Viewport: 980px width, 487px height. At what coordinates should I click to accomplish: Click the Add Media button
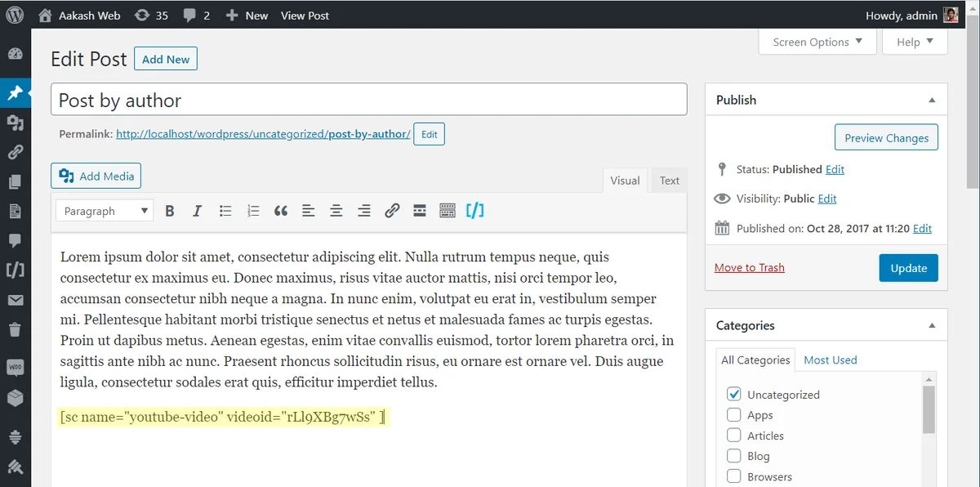(96, 176)
